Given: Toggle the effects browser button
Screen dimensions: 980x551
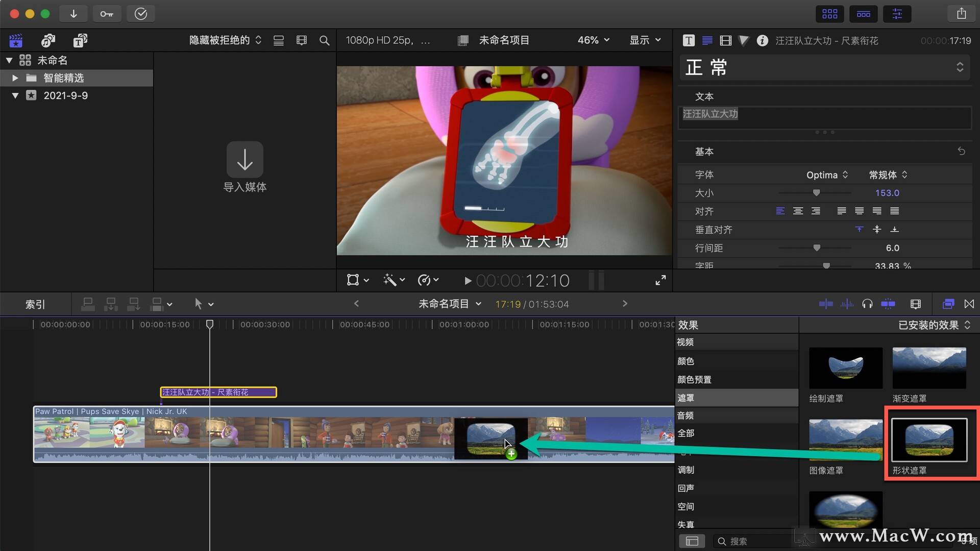Looking at the screenshot, I should pyautogui.click(x=948, y=304).
